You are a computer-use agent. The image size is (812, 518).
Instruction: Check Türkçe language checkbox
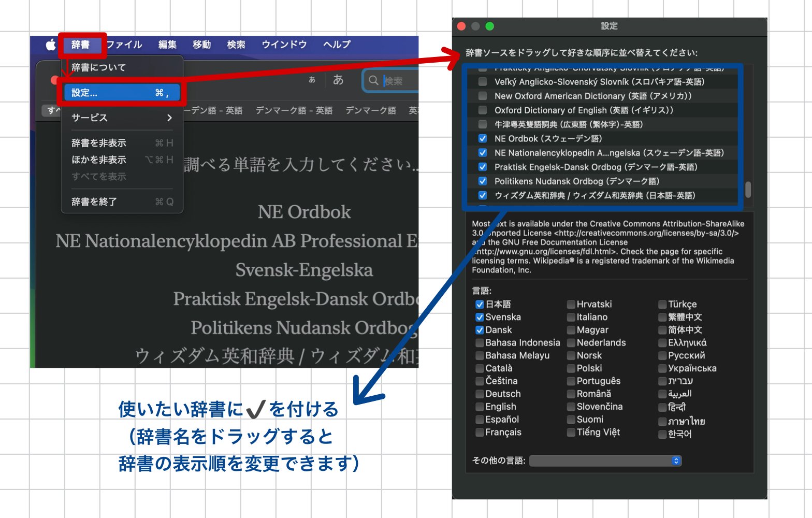662,305
